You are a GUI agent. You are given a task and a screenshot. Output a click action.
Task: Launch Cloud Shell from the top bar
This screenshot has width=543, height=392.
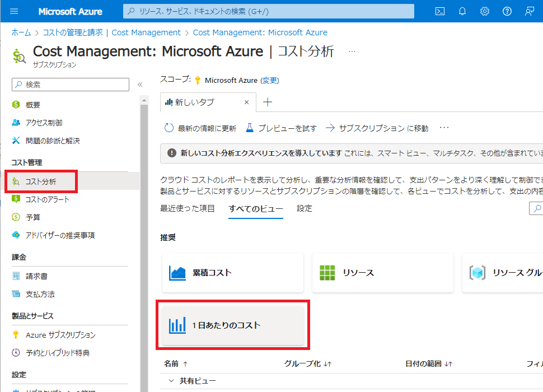point(440,11)
